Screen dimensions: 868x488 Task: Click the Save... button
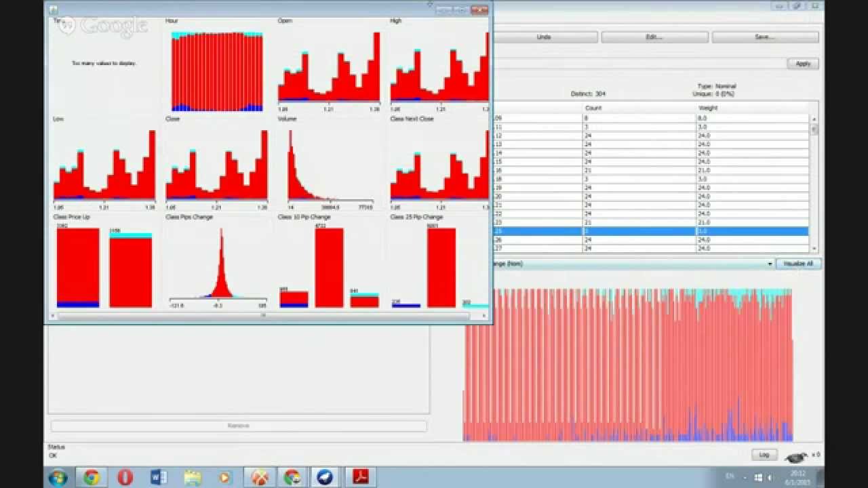tap(765, 37)
